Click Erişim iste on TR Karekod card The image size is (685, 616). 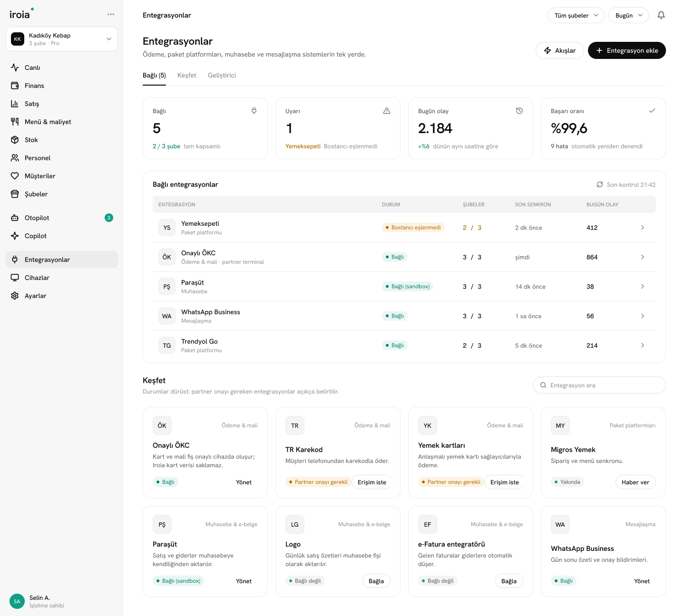point(372,482)
